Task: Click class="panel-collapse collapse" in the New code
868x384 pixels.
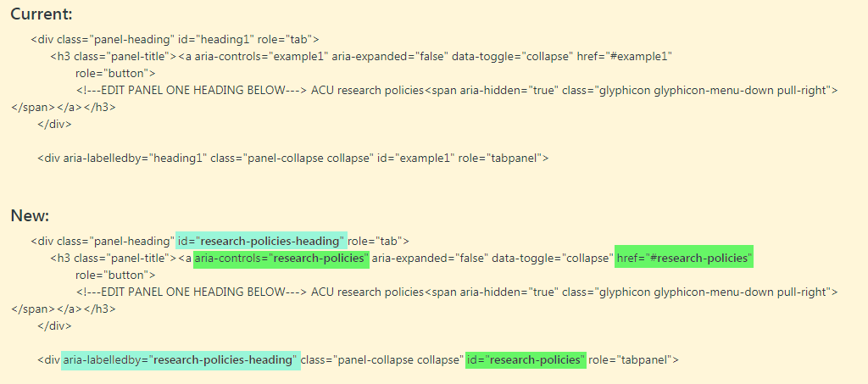Action: point(381,360)
